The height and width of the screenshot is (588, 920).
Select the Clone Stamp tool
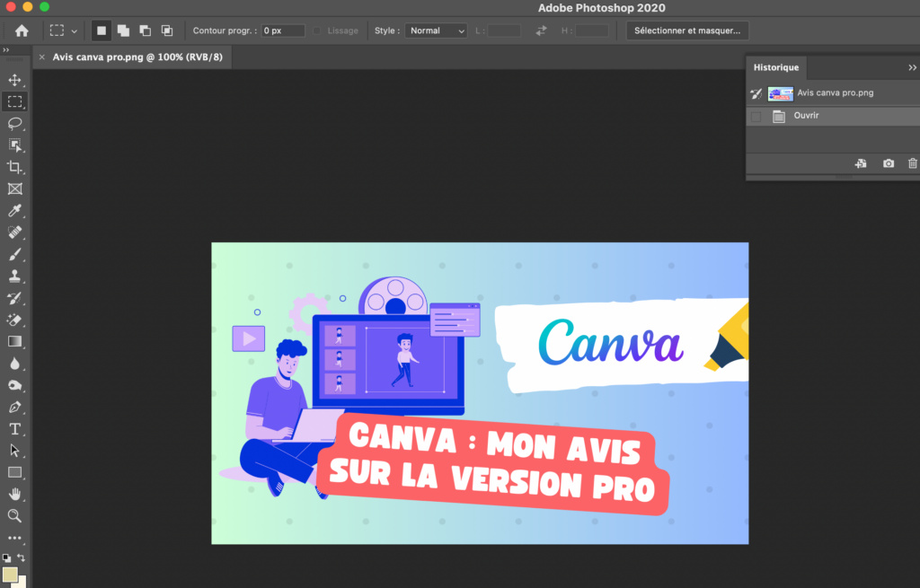pyautogui.click(x=14, y=276)
